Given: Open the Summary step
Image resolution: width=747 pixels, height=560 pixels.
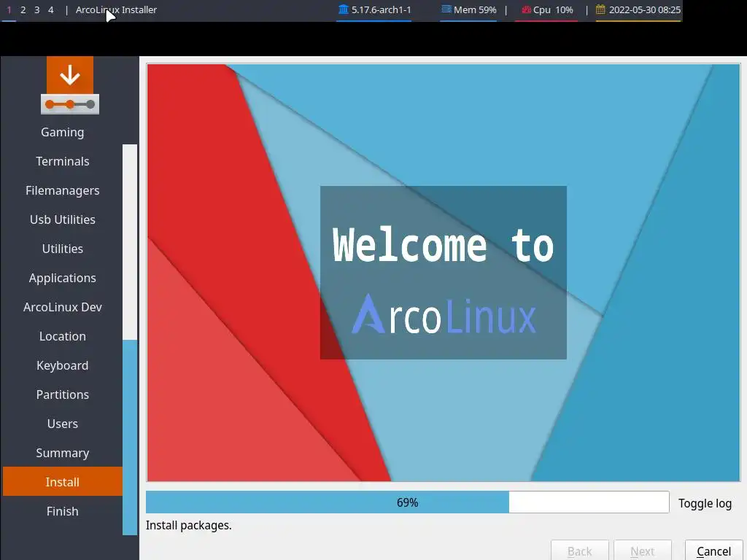Looking at the screenshot, I should (63, 453).
